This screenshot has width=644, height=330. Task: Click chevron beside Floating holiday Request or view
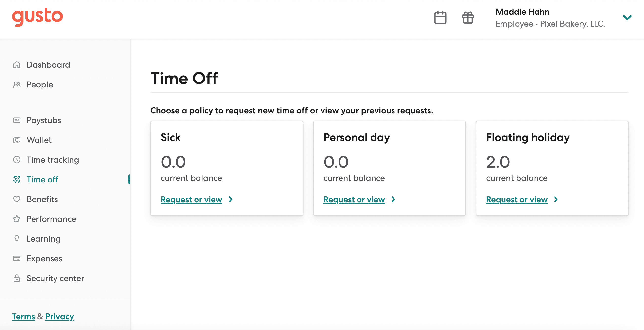556,199
